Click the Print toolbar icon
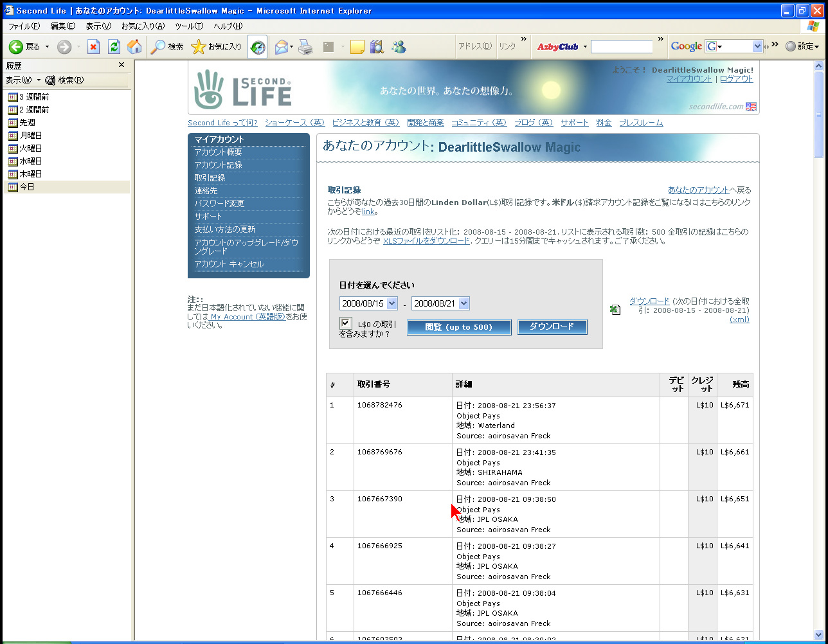Screen dimensions: 828x644 (305, 47)
